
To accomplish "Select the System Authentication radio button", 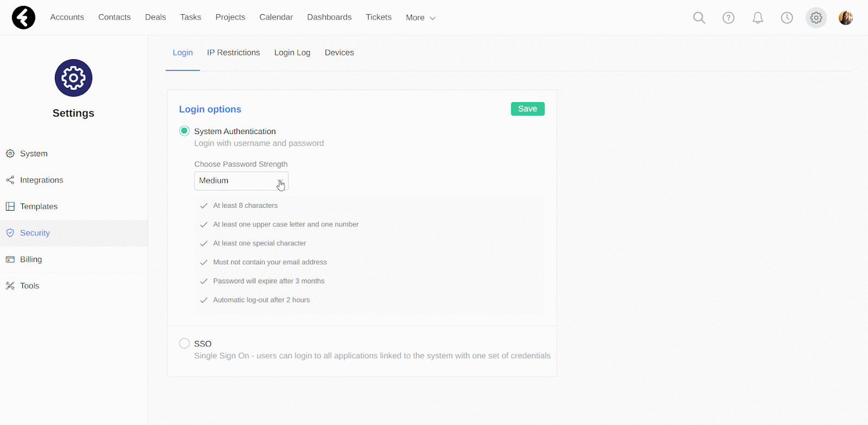I will (x=184, y=131).
